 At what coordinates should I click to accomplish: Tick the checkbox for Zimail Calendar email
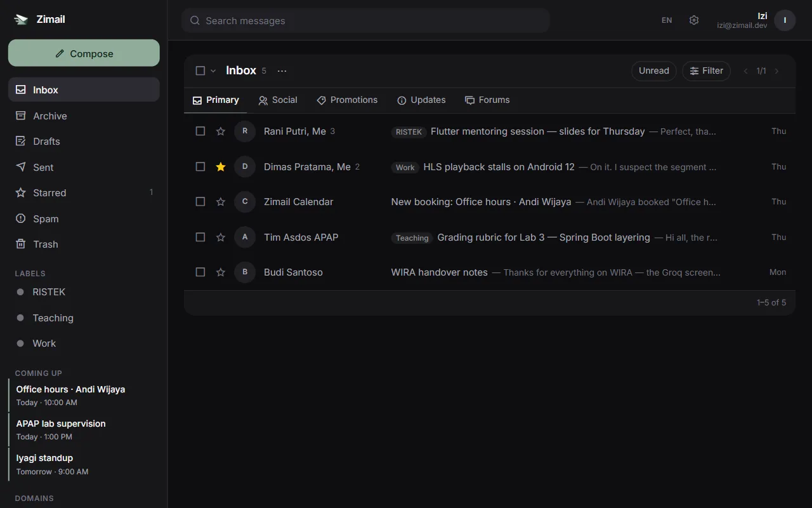point(200,202)
